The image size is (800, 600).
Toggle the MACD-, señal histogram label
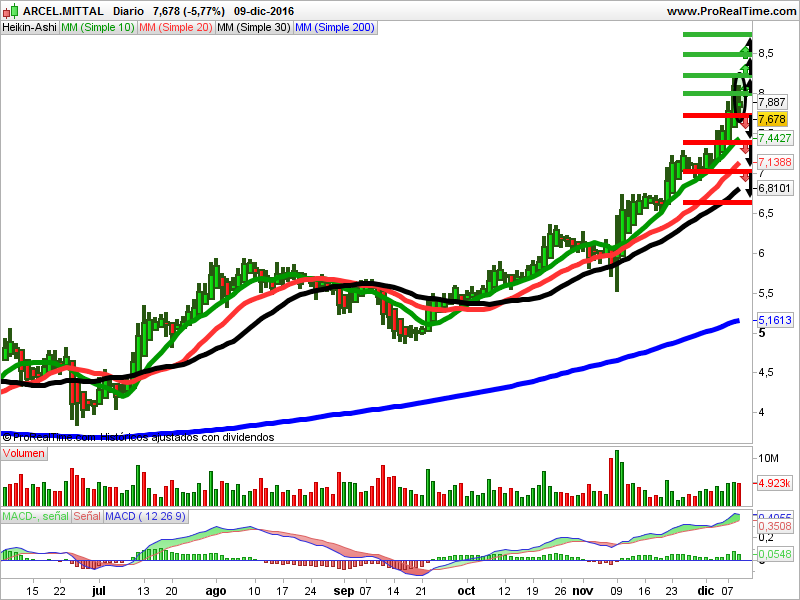coord(35,517)
